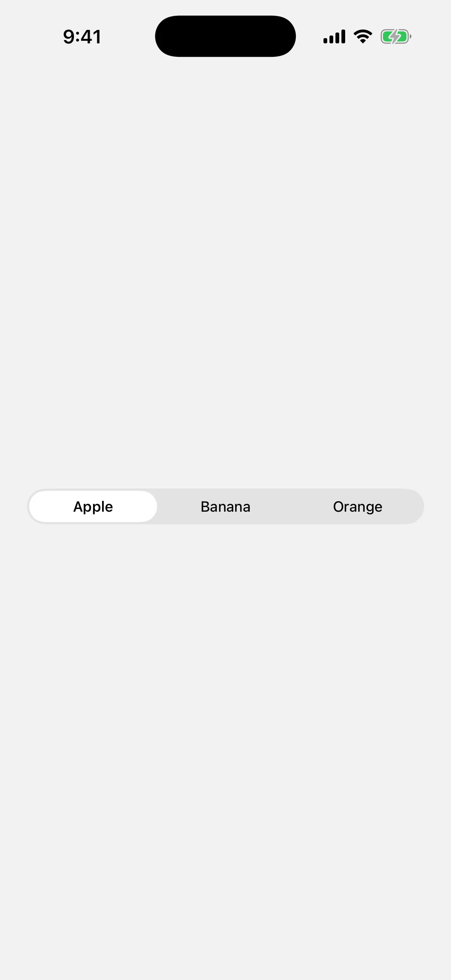
Task: Switch the picker to Orange
Action: point(358,506)
